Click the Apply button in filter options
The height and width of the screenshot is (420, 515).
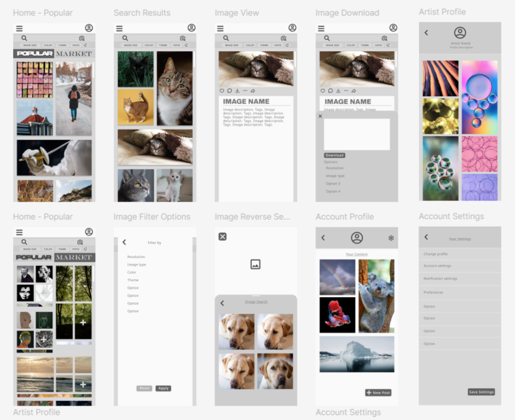point(163,388)
